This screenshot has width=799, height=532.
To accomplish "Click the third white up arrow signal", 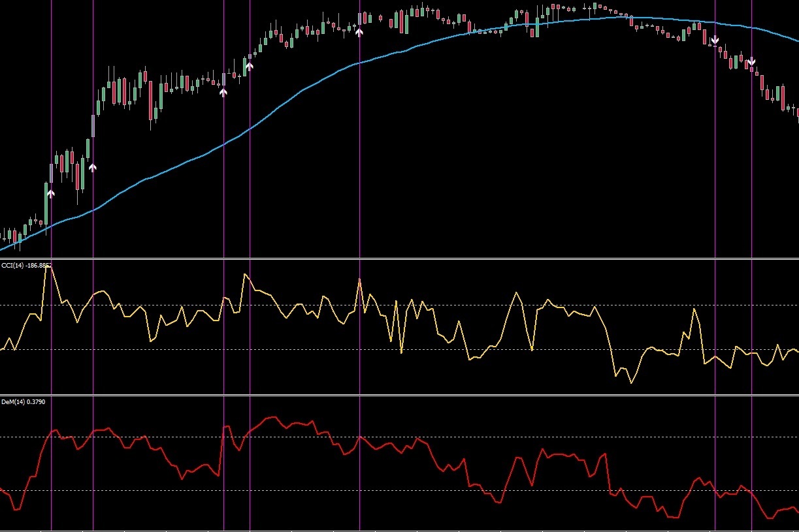I will [x=223, y=92].
